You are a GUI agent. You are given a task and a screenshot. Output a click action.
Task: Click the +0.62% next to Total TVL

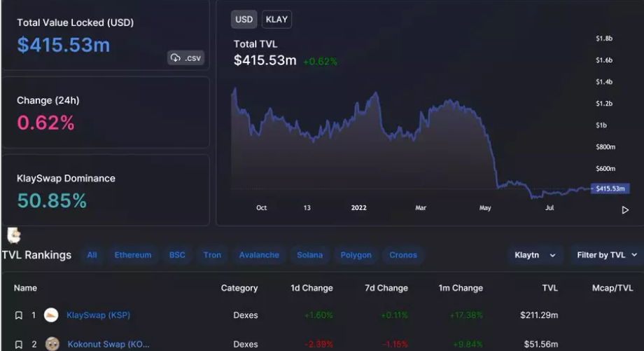tap(321, 62)
